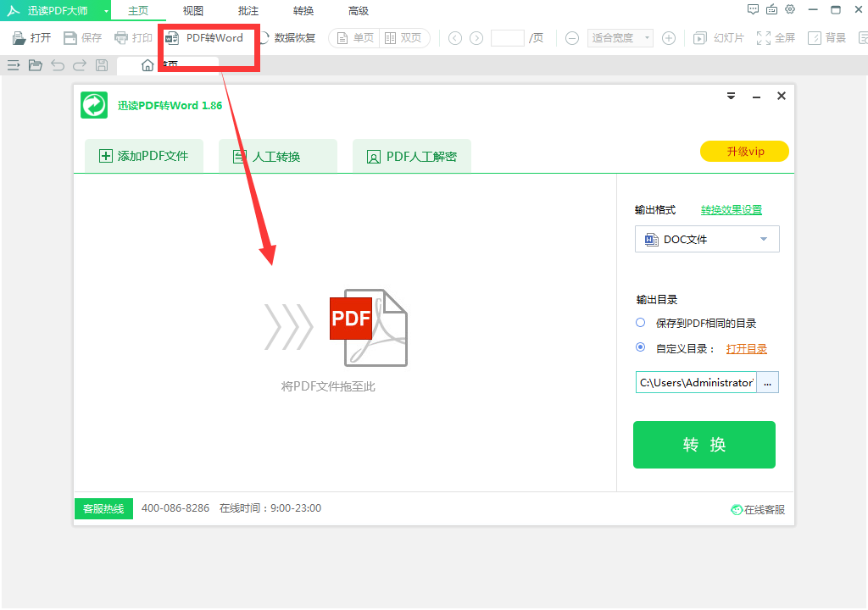The image size is (868, 610).
Task: Click the hotline number 400-086-8286
Action: tap(175, 508)
